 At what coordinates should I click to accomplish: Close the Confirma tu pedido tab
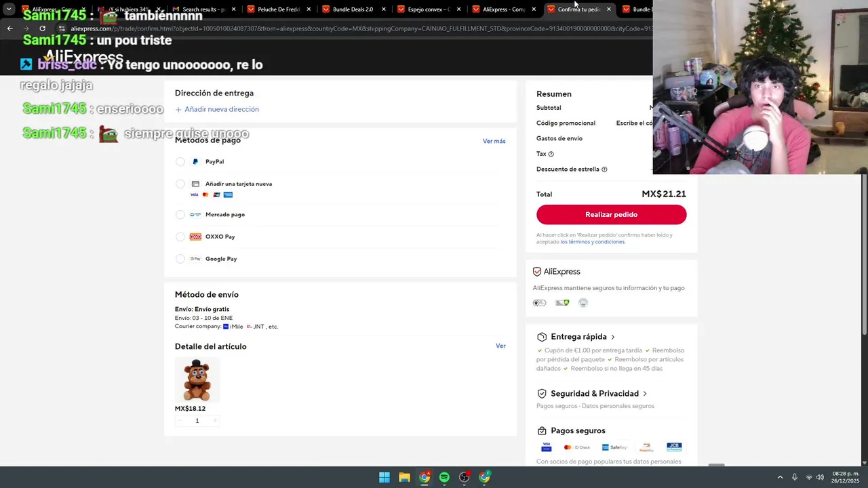click(x=608, y=9)
